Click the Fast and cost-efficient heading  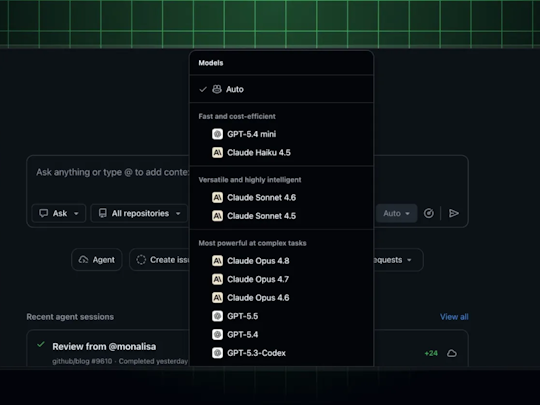click(237, 116)
